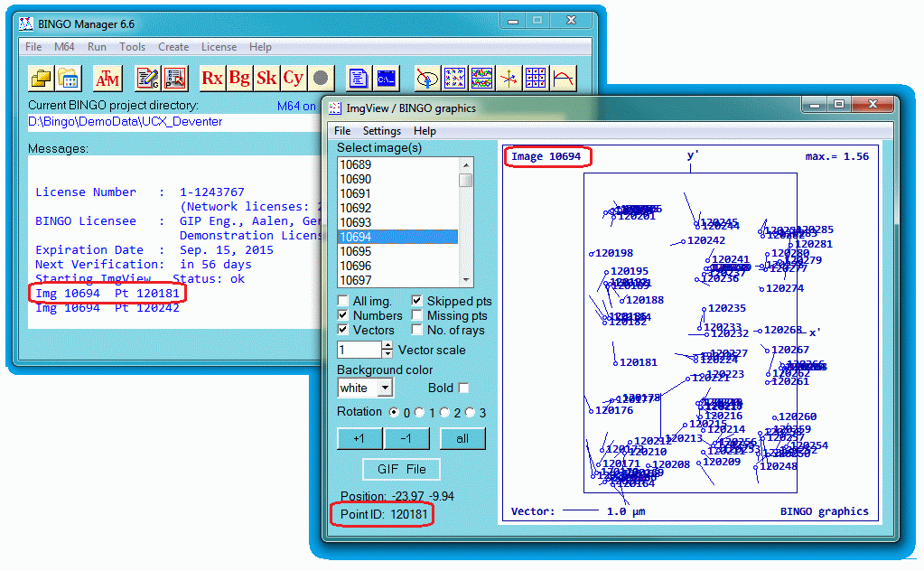Screen dimensions: 924x571
Task: Click the -1 button
Action: (x=406, y=438)
